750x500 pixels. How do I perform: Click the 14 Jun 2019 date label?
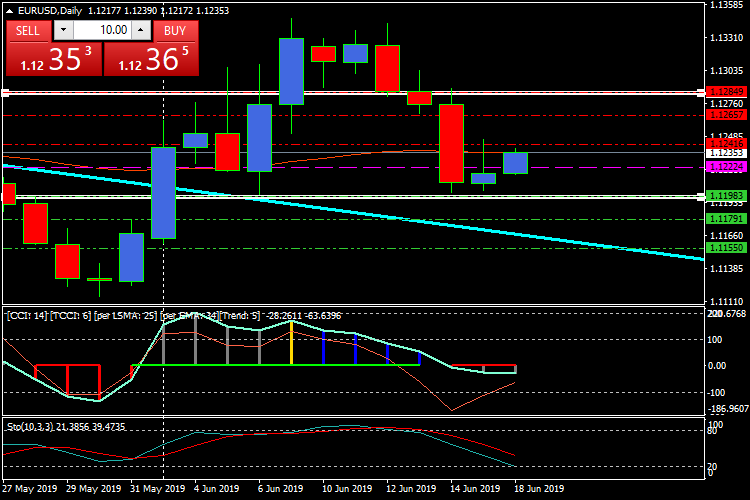point(475,489)
